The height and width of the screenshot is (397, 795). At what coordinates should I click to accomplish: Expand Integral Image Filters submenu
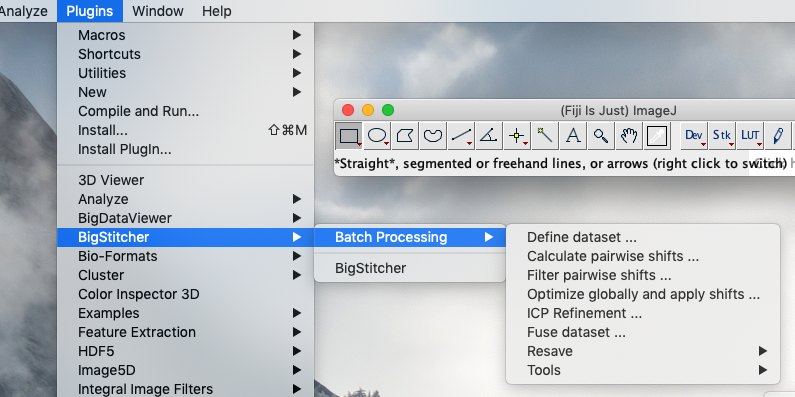click(x=186, y=389)
